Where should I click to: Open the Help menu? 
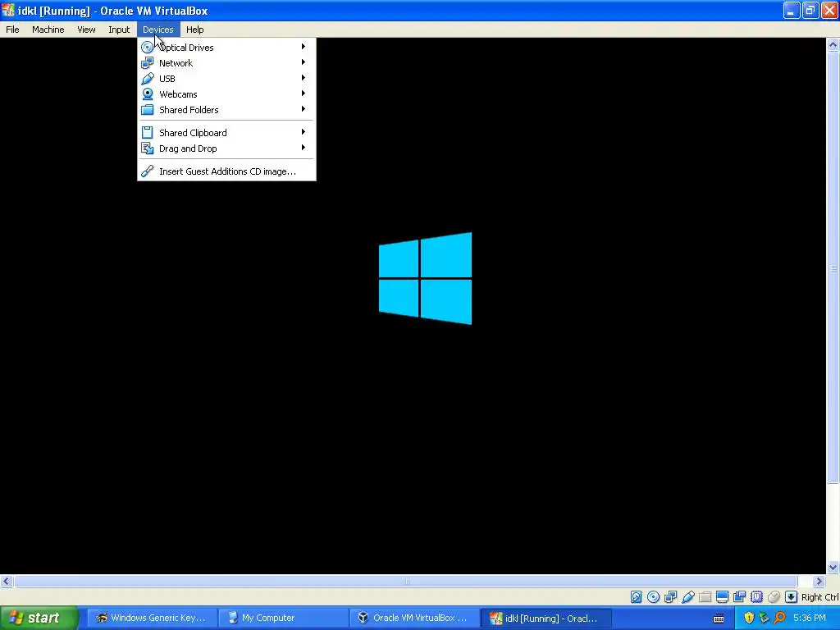(x=195, y=30)
